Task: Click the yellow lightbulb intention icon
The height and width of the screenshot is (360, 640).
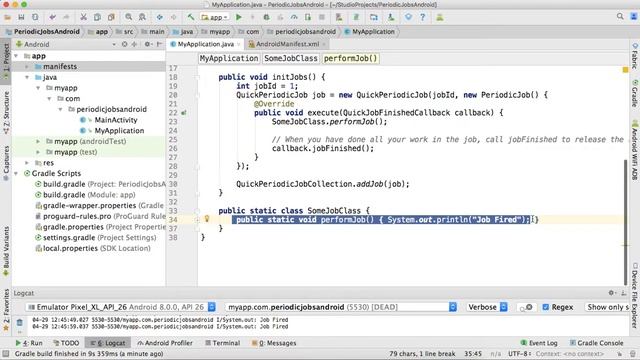Action: coord(207,219)
